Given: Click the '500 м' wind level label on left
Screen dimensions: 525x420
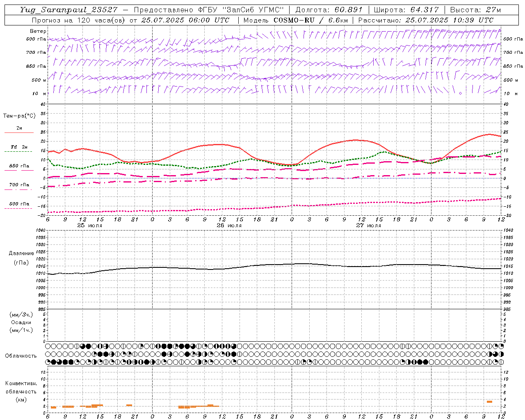Looking at the screenshot, I should pos(39,80).
